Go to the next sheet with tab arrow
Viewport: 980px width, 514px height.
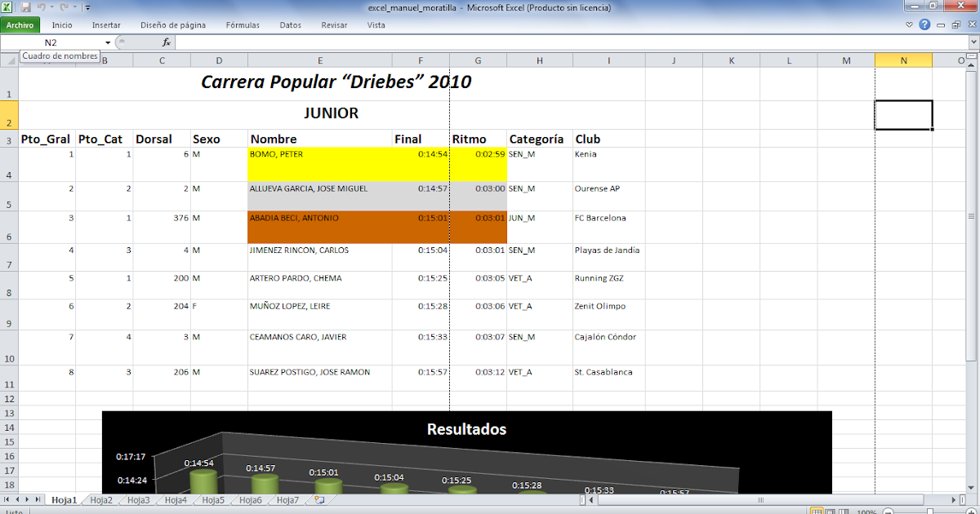[27, 500]
